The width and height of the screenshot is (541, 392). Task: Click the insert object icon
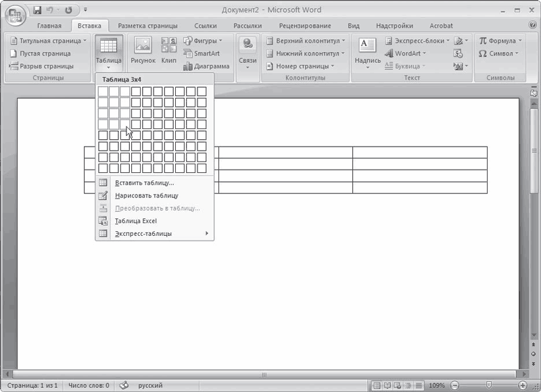click(x=461, y=66)
